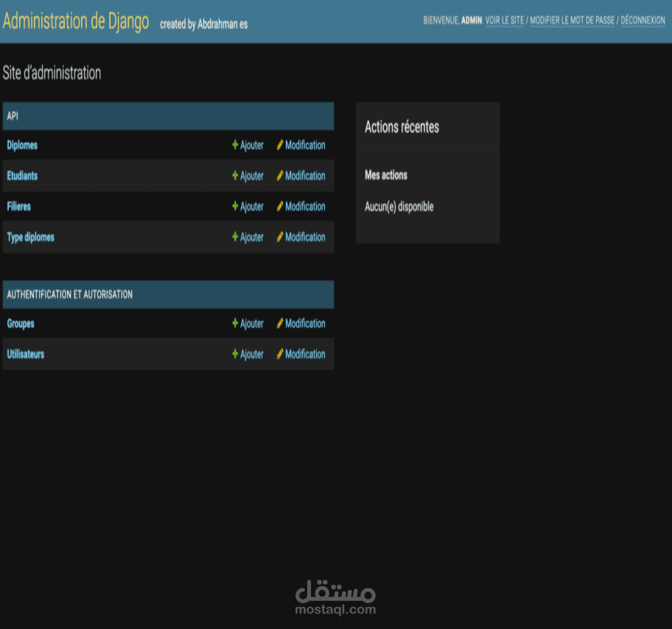This screenshot has height=629, width=672.
Task: Click Ajouter text for Filieres
Action: click(x=251, y=206)
